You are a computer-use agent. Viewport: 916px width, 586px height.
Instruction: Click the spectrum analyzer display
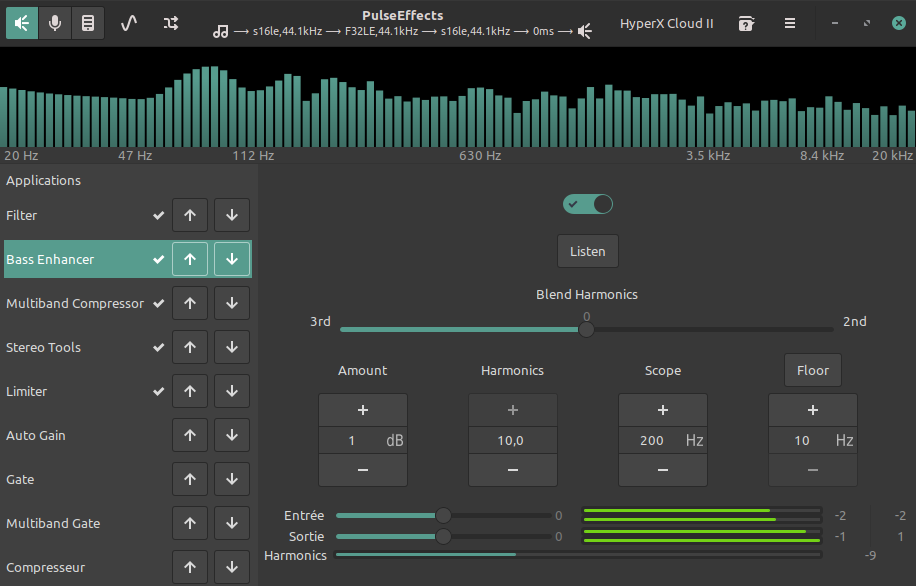coord(458,97)
